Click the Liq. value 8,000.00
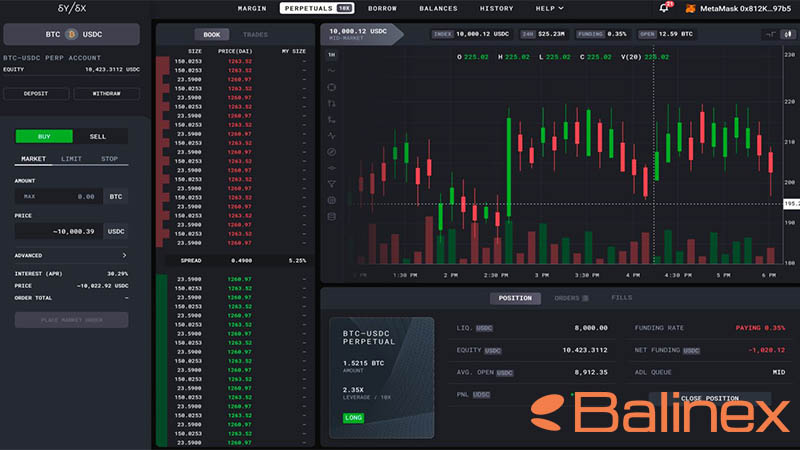This screenshot has height=450, width=800. point(591,328)
